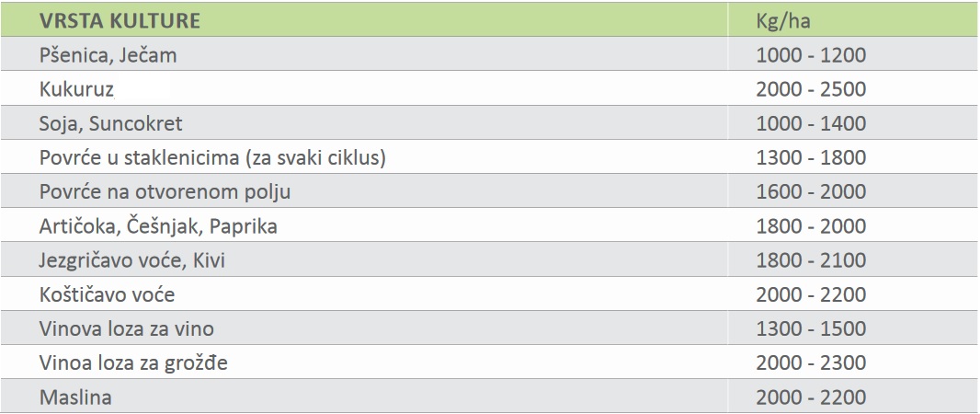Click the 1300 - 1800 value cell
Image resolution: width=980 pixels, height=414 pixels.
(811, 157)
